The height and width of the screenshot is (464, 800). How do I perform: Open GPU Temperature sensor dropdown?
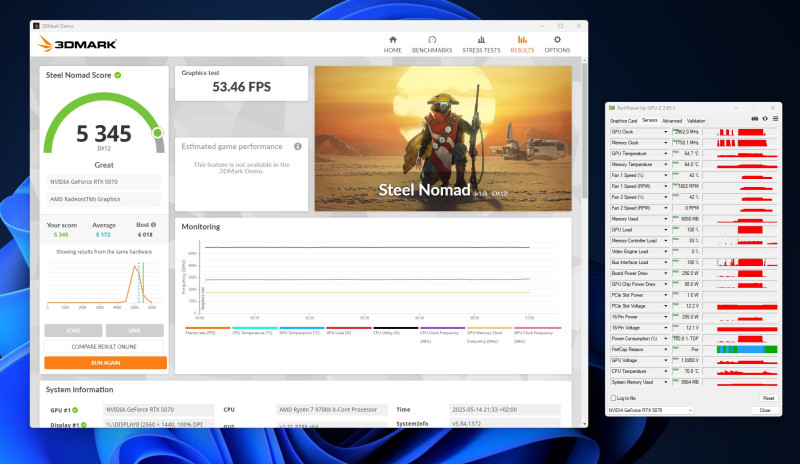[x=665, y=154]
